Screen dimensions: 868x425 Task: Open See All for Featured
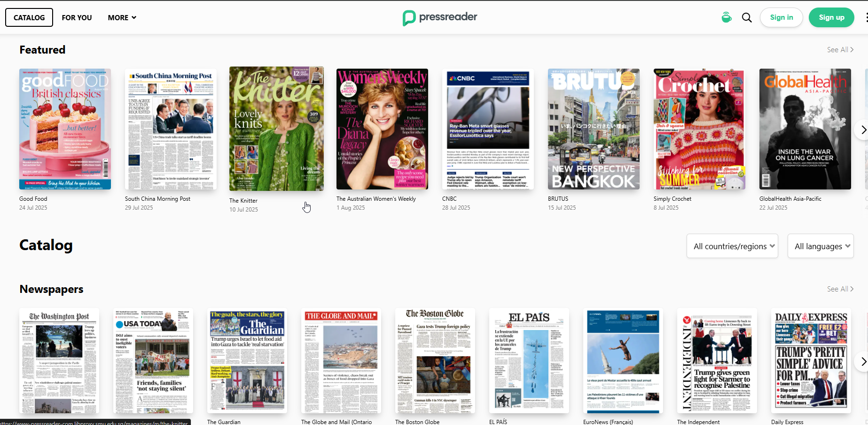[x=840, y=50]
